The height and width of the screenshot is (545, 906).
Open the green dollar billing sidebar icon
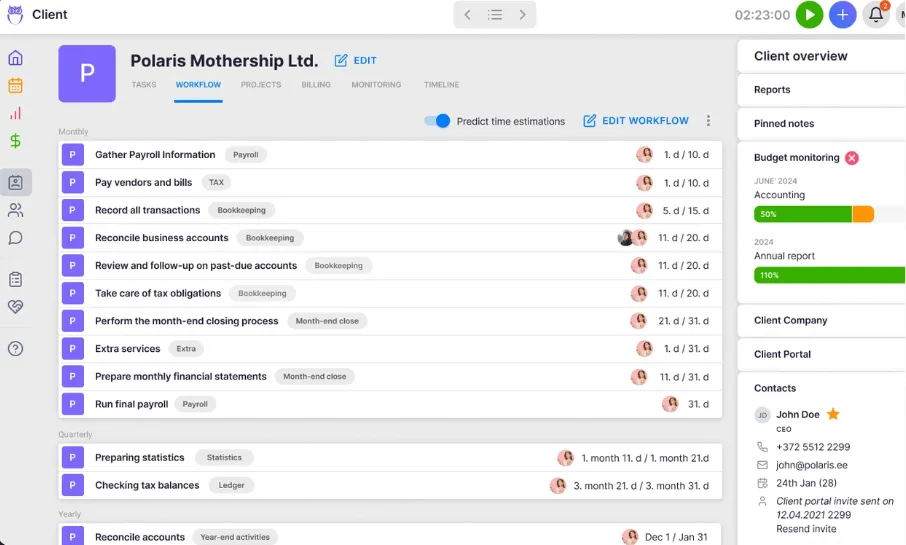pyautogui.click(x=16, y=141)
